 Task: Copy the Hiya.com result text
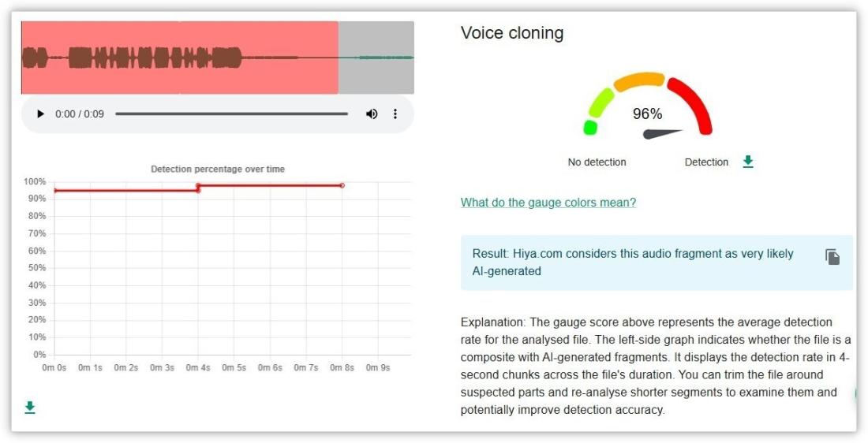tap(832, 257)
